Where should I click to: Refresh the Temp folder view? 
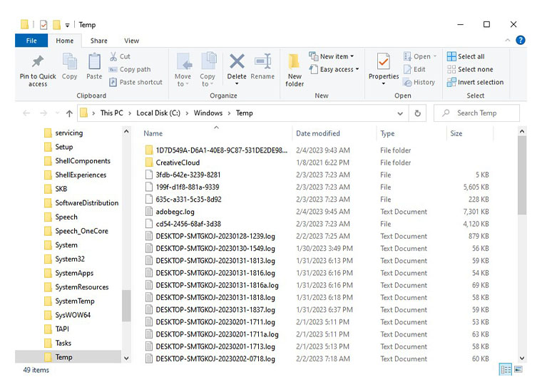point(418,113)
